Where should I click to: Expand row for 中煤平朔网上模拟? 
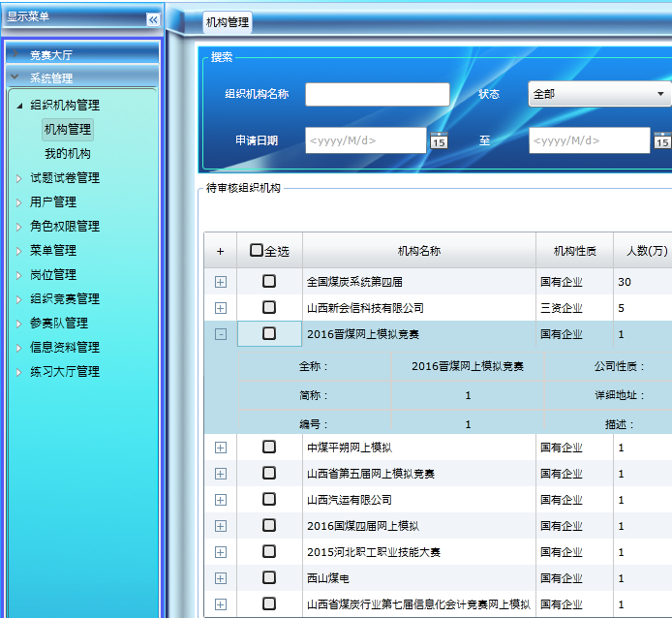click(x=220, y=448)
